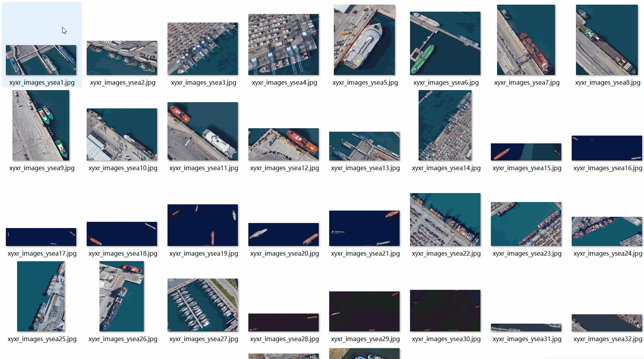Click the xyxr_images_ysea24.jpg file name

[x=608, y=254]
